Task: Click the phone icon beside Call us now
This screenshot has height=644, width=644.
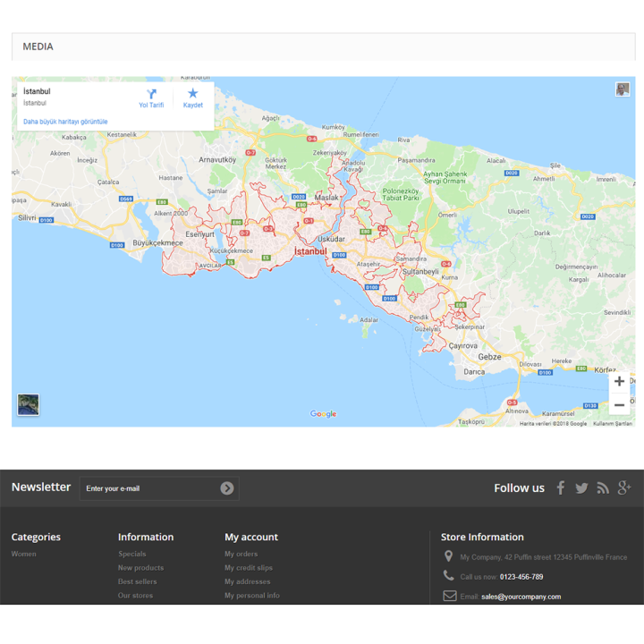Action: [x=448, y=575]
